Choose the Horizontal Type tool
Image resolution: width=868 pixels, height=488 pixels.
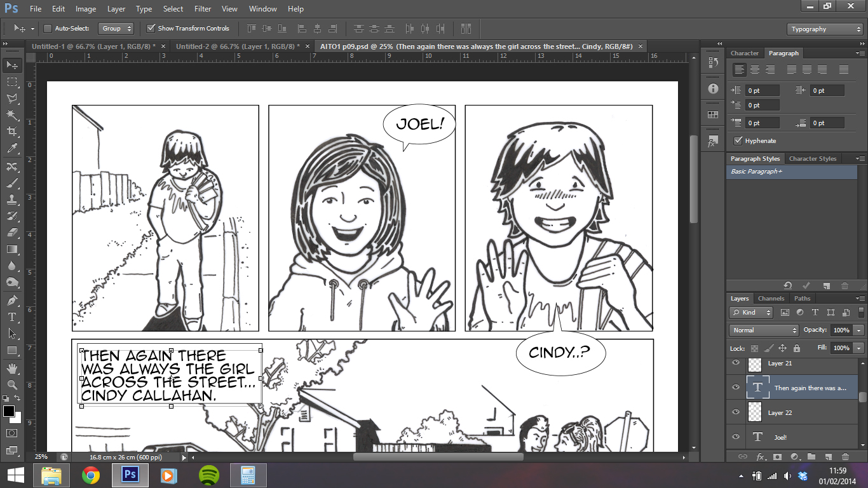[11, 317]
